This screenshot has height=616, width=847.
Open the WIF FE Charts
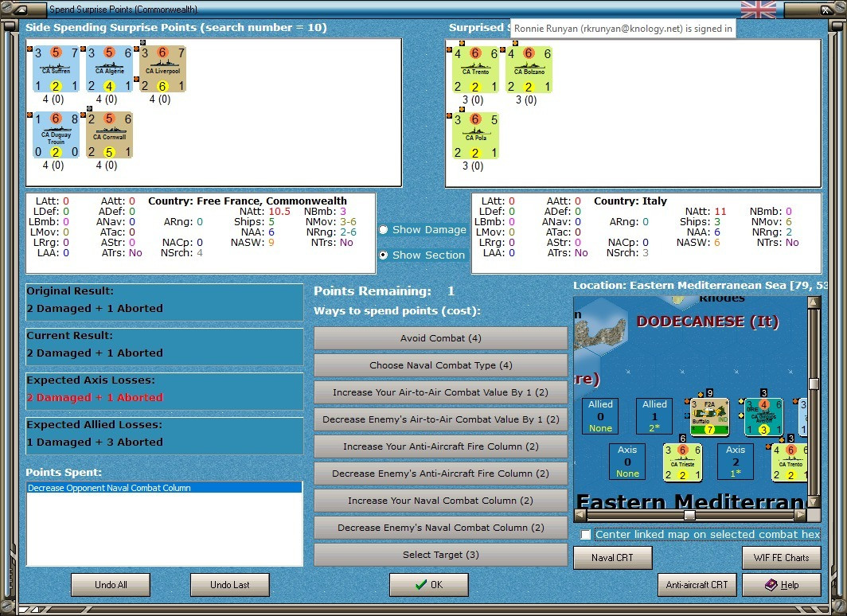pyautogui.click(x=781, y=558)
